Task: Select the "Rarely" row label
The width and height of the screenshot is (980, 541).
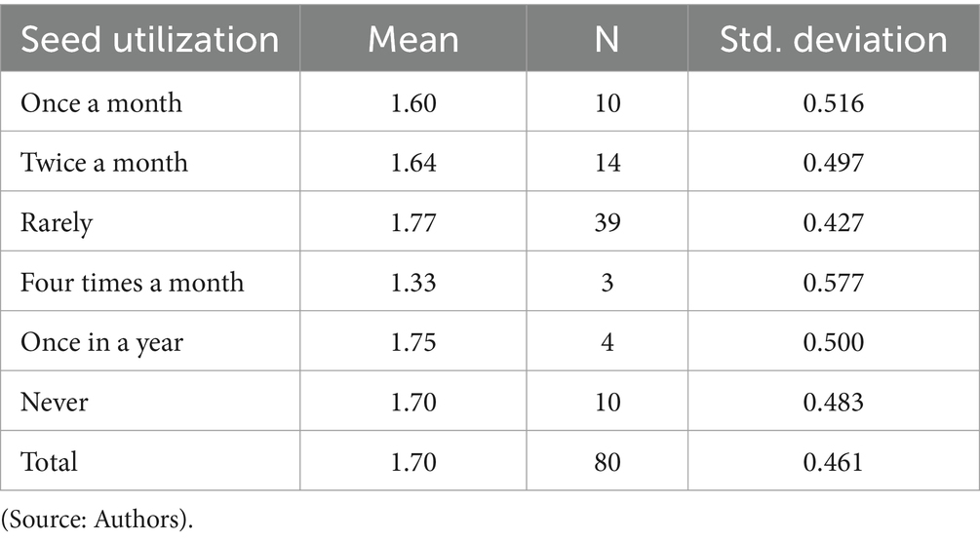Action: (57, 222)
